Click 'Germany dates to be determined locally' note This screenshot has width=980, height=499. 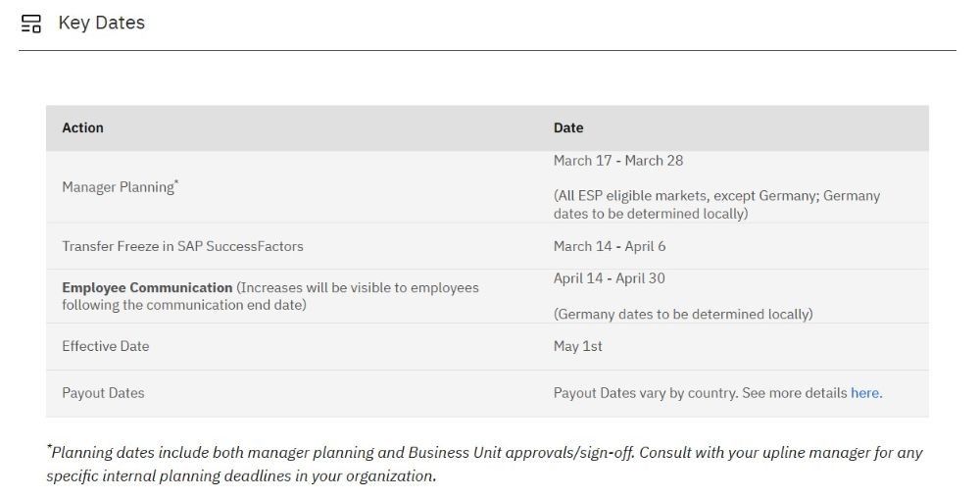[x=683, y=314]
